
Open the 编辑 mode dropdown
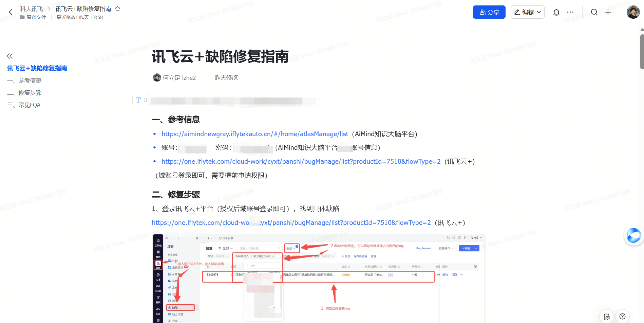[x=528, y=12]
